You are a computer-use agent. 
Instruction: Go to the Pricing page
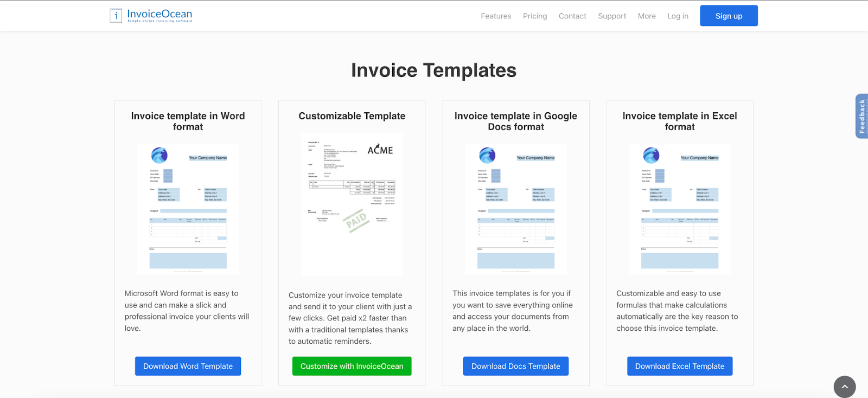tap(535, 16)
